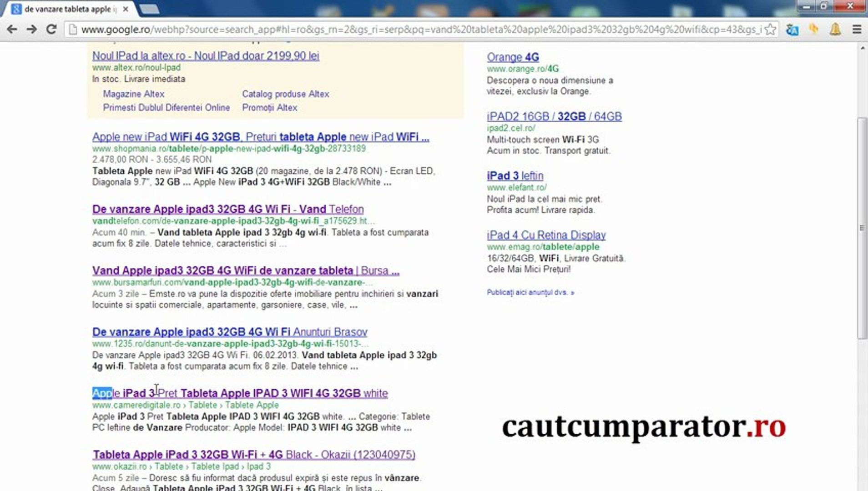Click the 'www.emag.ro/tablete/apple' URL text
Viewport: 868px width, 491px height.
(x=543, y=247)
